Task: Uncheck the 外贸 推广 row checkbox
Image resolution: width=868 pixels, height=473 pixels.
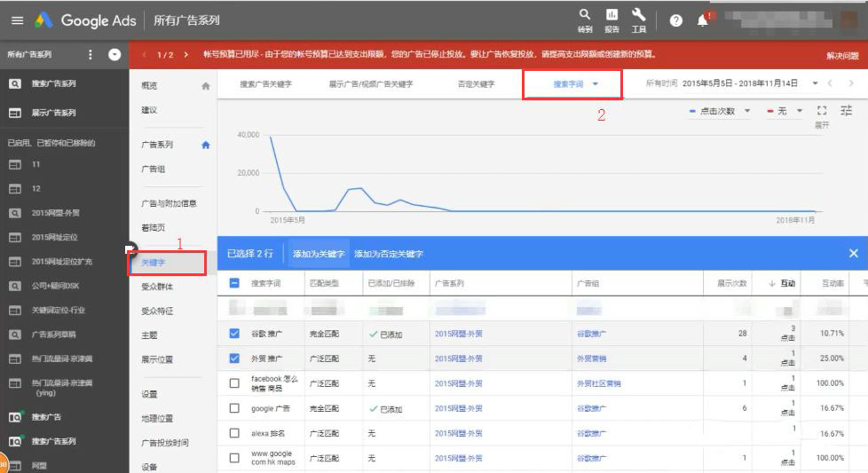Action: [234, 359]
